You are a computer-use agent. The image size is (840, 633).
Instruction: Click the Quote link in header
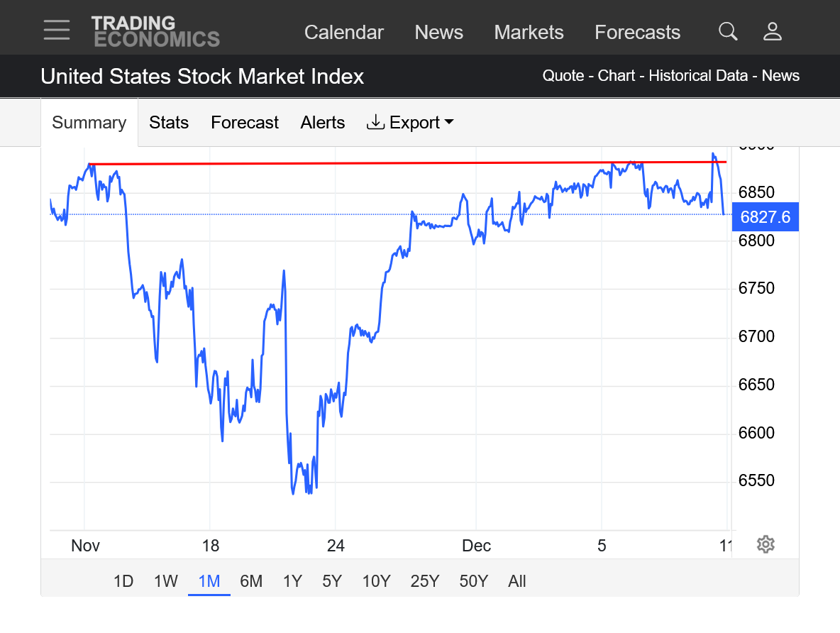(x=563, y=76)
